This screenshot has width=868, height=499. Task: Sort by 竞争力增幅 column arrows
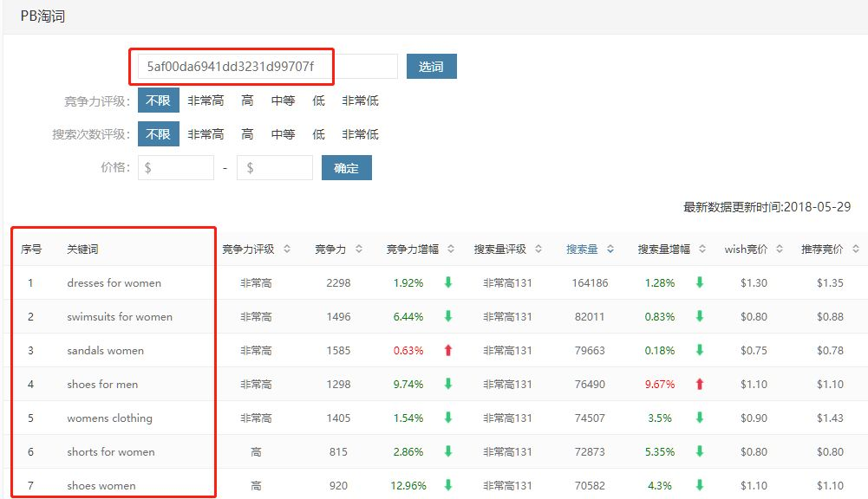451,249
